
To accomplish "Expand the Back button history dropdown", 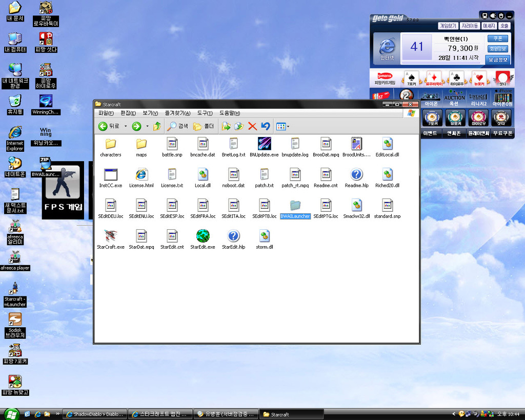I will 126,126.
